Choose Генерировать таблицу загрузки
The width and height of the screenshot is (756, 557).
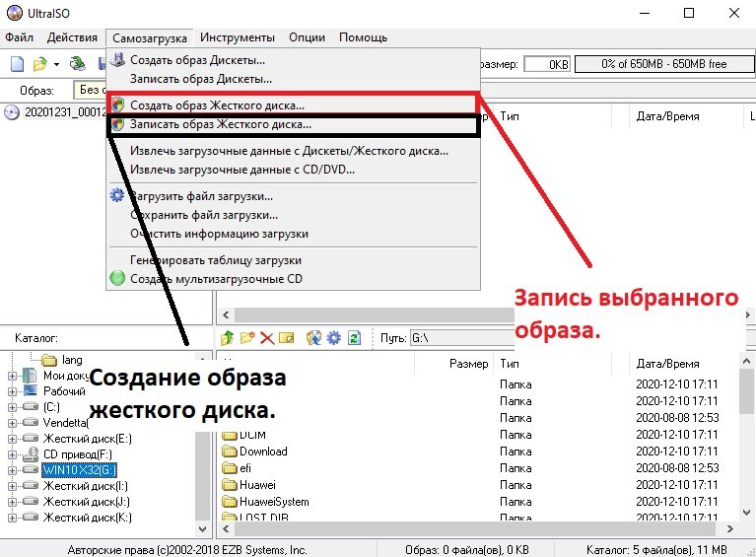[293, 260]
